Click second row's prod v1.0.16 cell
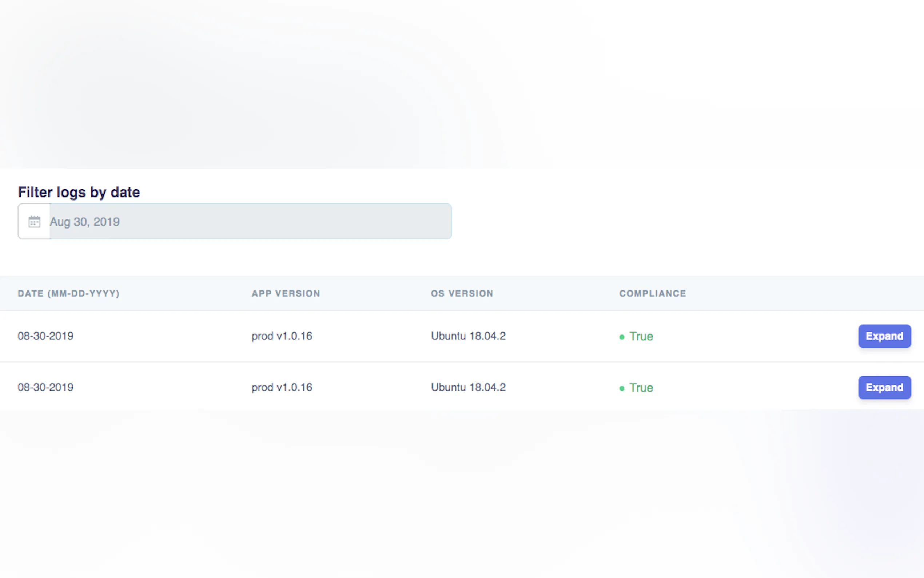Viewport: 924px width, 578px height. pyautogui.click(x=282, y=387)
